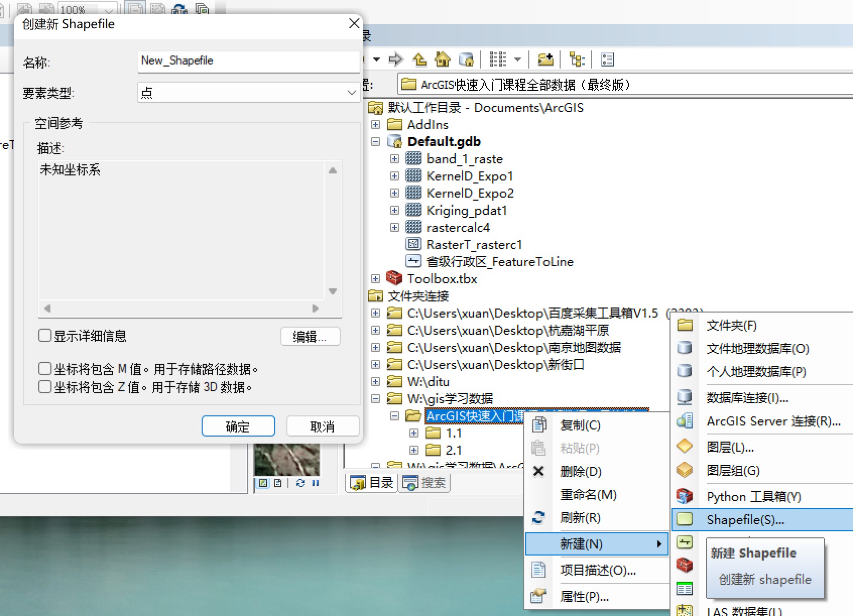Create a new 文件地理数据库(O)
Image resolution: width=853 pixels, height=616 pixels.
763,348
